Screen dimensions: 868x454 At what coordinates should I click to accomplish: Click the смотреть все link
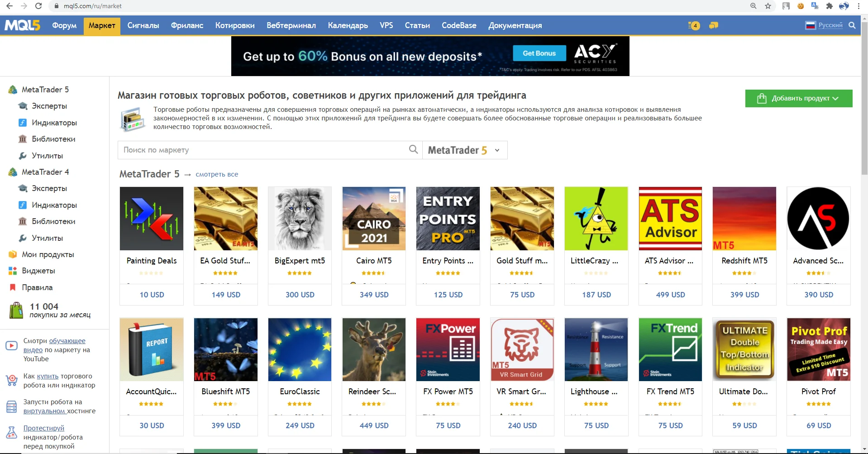(x=217, y=174)
